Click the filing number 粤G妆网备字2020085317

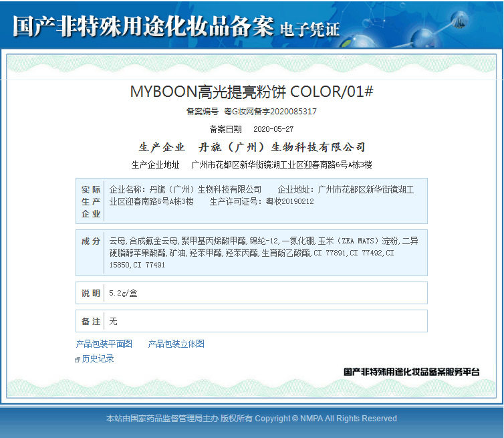[270, 112]
